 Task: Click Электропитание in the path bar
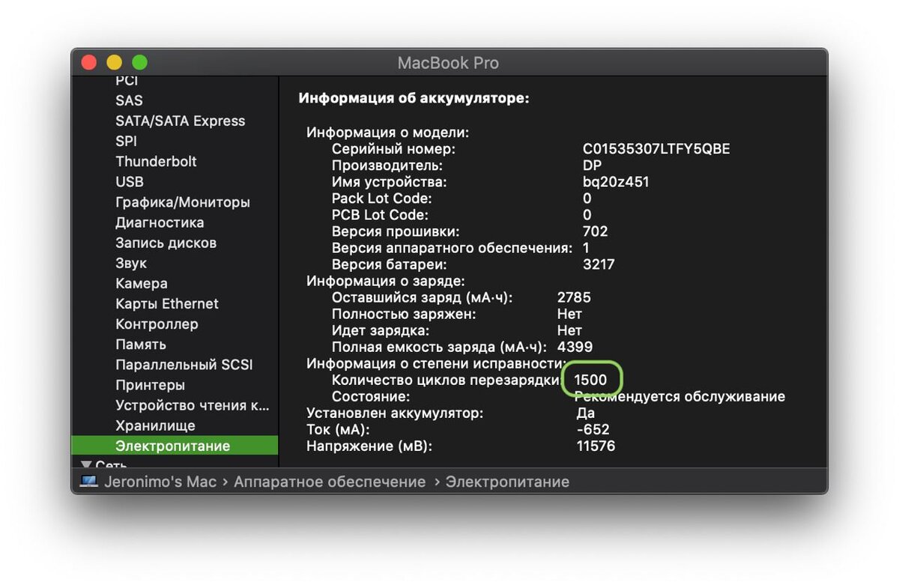507,482
